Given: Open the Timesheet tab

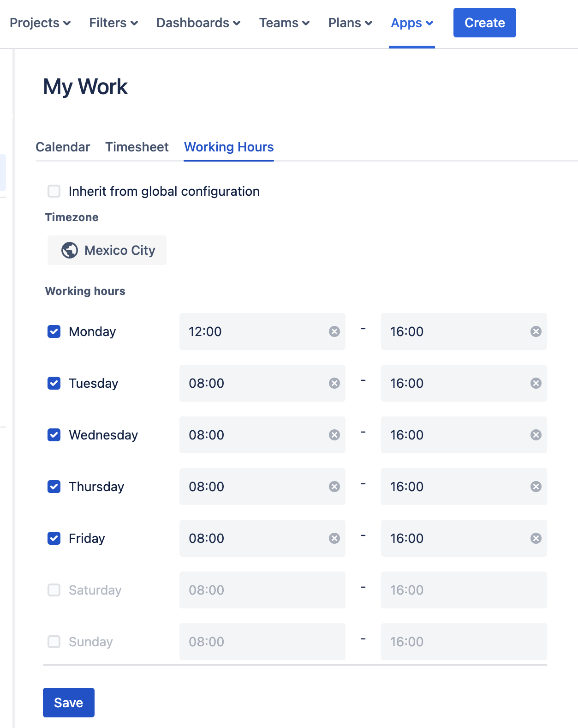Looking at the screenshot, I should point(137,147).
